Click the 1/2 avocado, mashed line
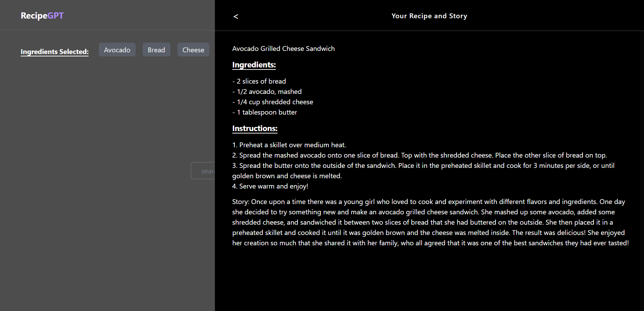This screenshot has height=311, width=644. point(267,92)
